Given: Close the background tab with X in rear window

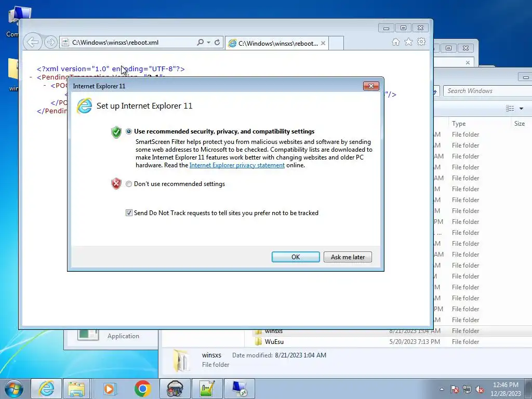Looking at the screenshot, I should pos(468,62).
